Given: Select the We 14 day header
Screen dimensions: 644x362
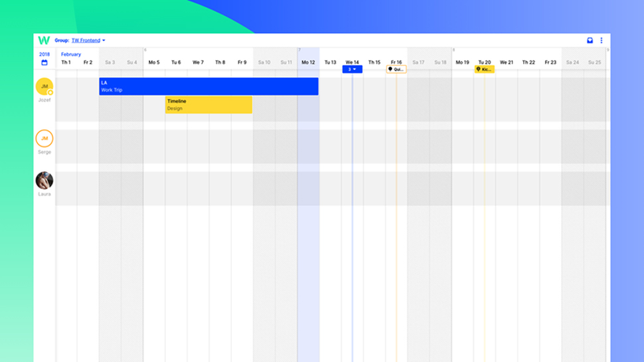Looking at the screenshot, I should click(352, 63).
